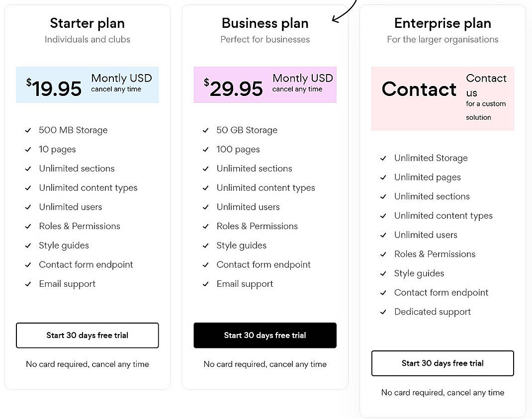Click the checkmark beside 500 MB Storage
Viewport: 532px width, 419px height.
[x=28, y=130]
